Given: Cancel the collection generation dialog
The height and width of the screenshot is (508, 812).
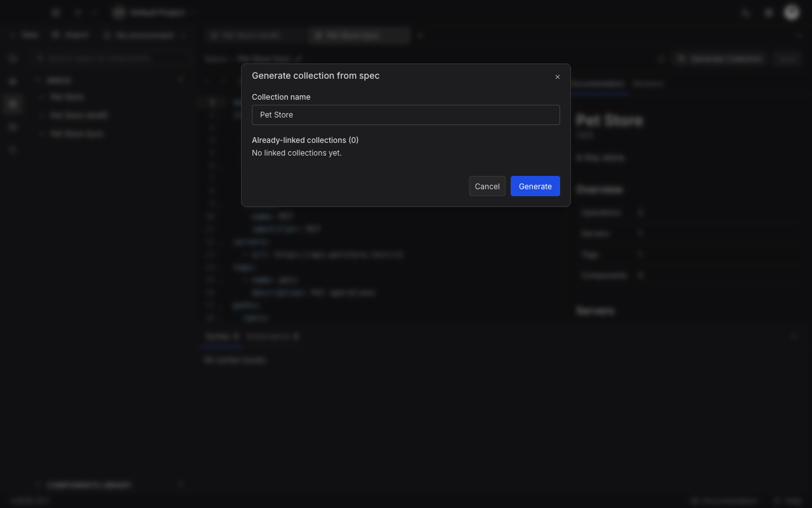Looking at the screenshot, I should pos(487,186).
